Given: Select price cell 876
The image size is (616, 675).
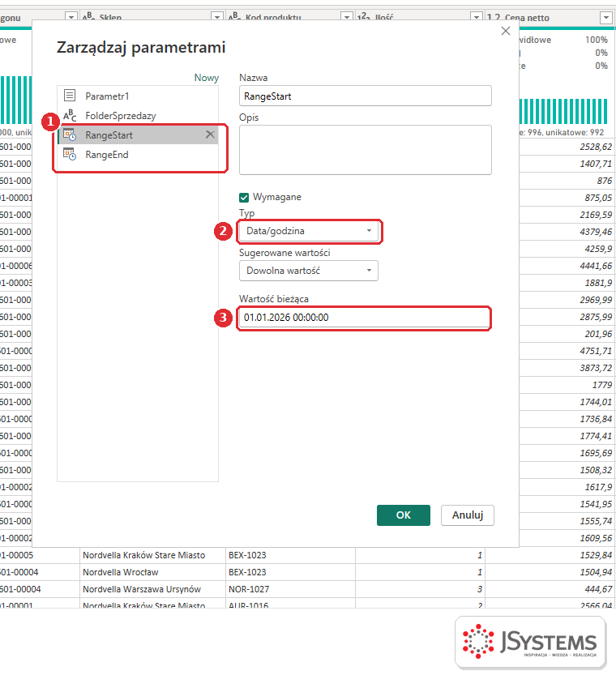Looking at the screenshot, I should (x=567, y=181).
